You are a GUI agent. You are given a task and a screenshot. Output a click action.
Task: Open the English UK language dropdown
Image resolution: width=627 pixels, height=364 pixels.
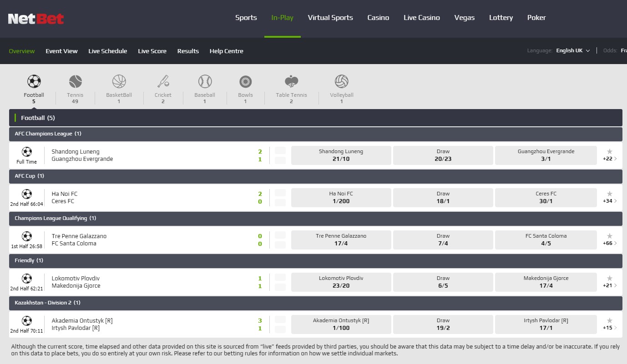tap(573, 51)
